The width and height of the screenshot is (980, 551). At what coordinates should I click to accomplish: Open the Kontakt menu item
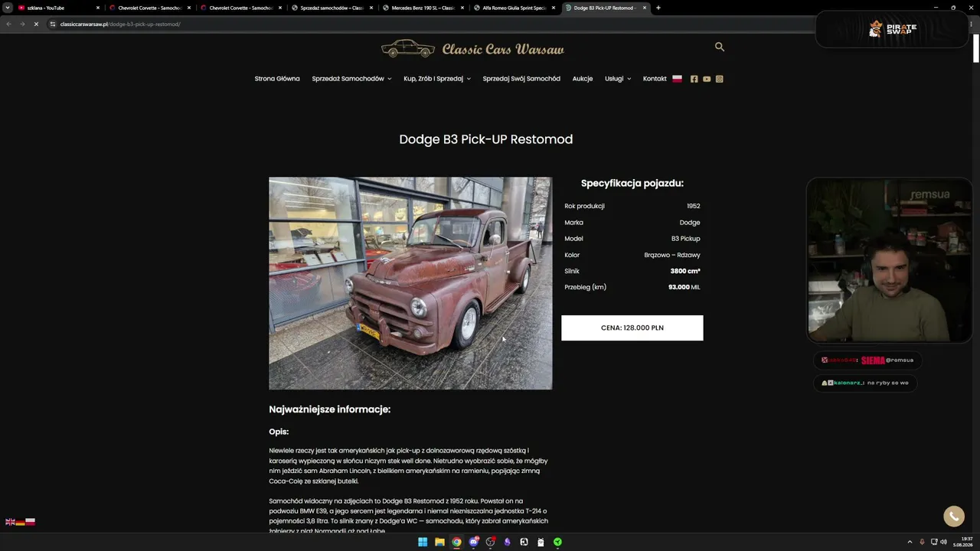[x=655, y=79]
